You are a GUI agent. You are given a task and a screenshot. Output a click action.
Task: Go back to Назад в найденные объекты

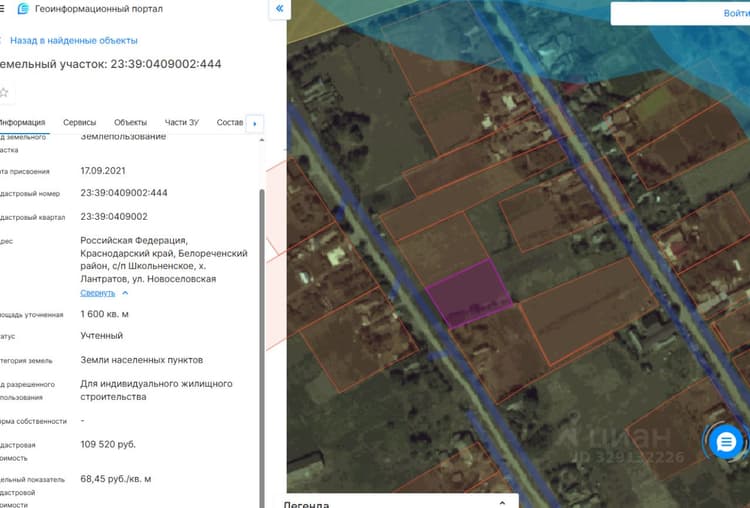[74, 41]
